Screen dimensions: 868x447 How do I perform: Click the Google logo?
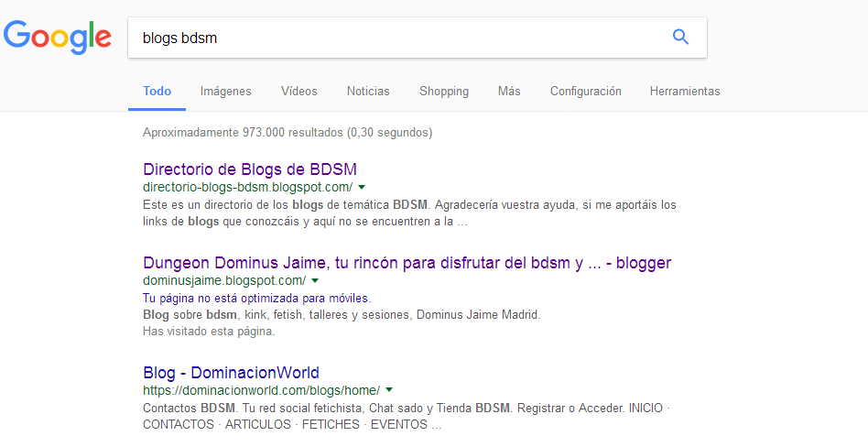(x=58, y=38)
